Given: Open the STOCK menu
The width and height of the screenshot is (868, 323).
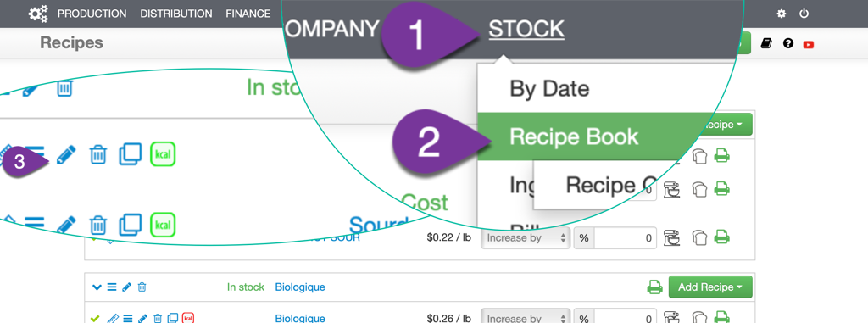Looking at the screenshot, I should click(x=526, y=29).
